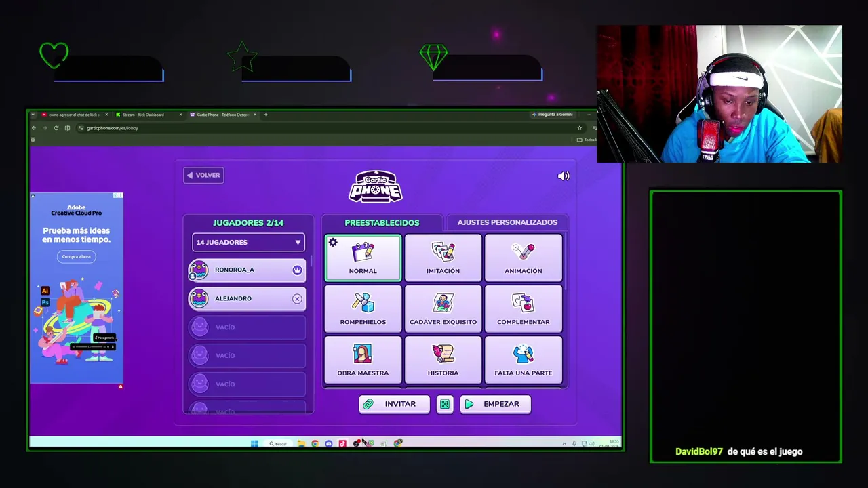Select the Gartic Phone browser tab

(x=222, y=115)
